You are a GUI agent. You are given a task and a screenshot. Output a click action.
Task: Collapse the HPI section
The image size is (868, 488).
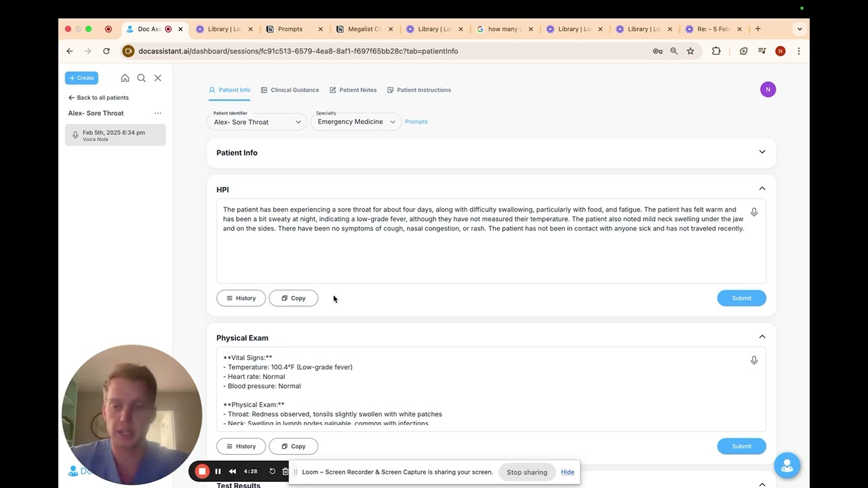[762, 188]
